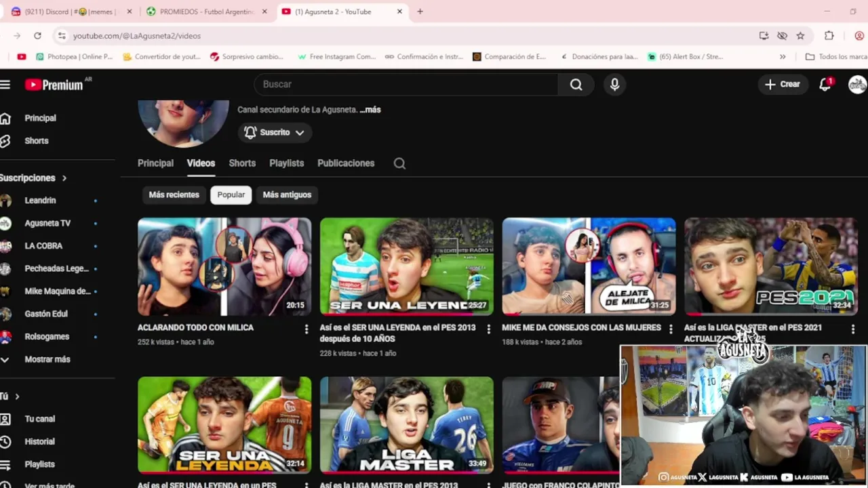
Task: Open options for LIGA MASTER PES 2021 video
Action: coord(853,329)
